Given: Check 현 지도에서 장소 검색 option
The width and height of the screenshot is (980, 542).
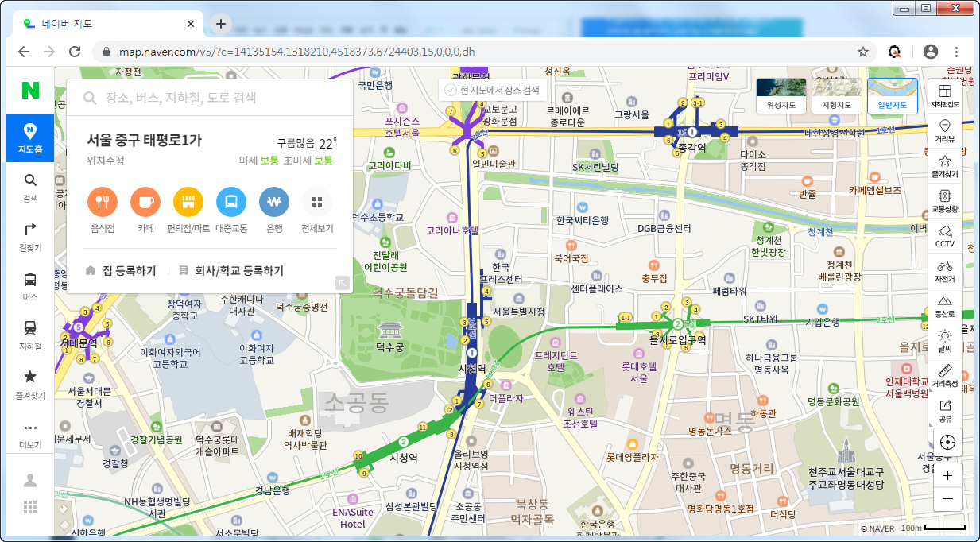Looking at the screenshot, I should [492, 90].
